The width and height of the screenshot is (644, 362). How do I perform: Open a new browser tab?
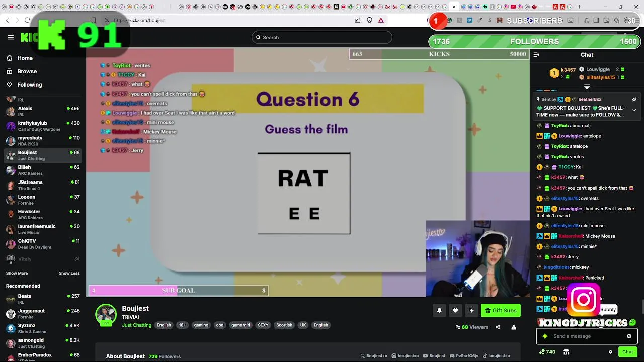[579, 7]
